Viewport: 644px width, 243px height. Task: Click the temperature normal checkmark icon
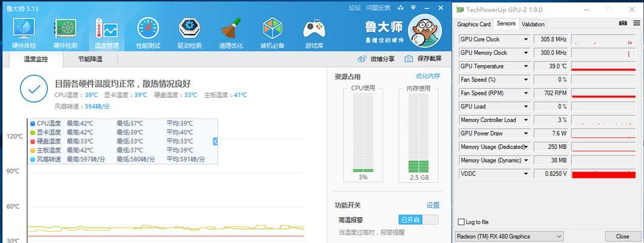[x=33, y=89]
